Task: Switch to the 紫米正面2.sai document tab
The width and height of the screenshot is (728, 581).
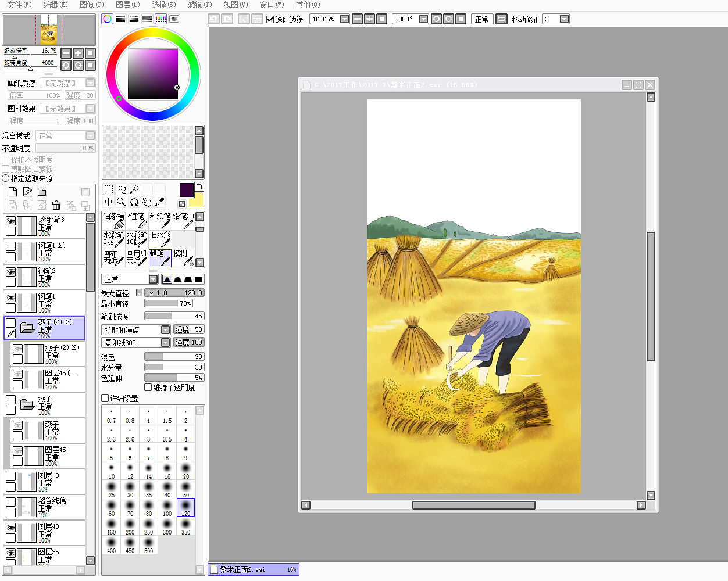Action: pyautogui.click(x=254, y=569)
